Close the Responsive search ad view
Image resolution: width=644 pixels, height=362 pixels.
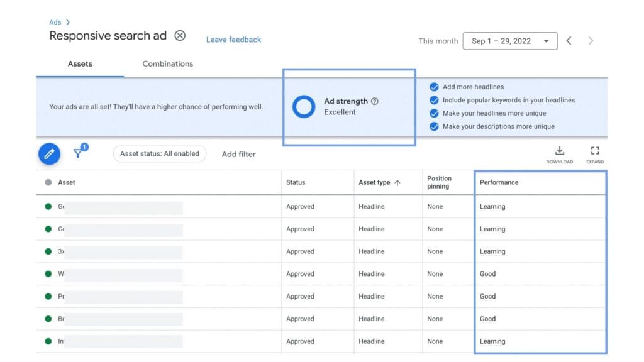180,36
